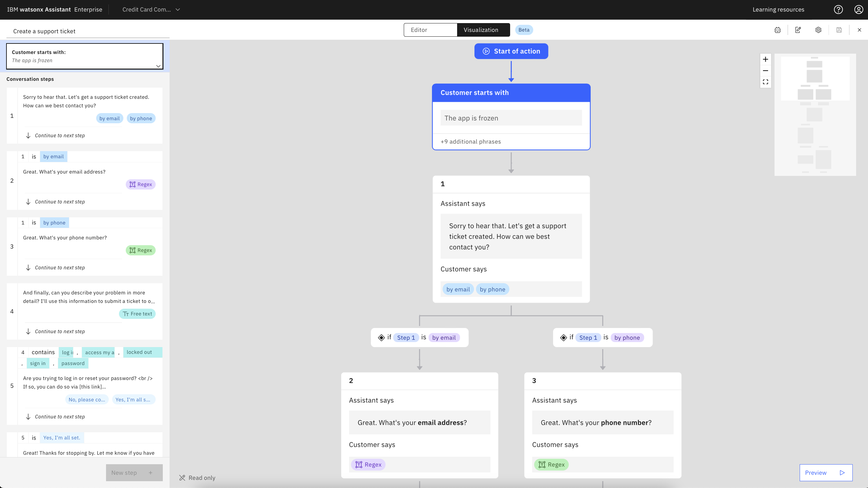
Task: Open the user account icon
Action: tap(859, 10)
